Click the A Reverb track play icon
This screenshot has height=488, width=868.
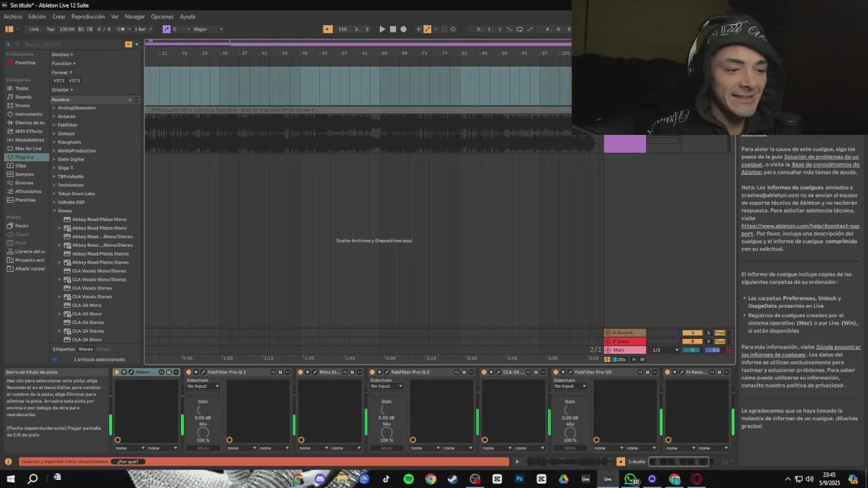click(608, 333)
